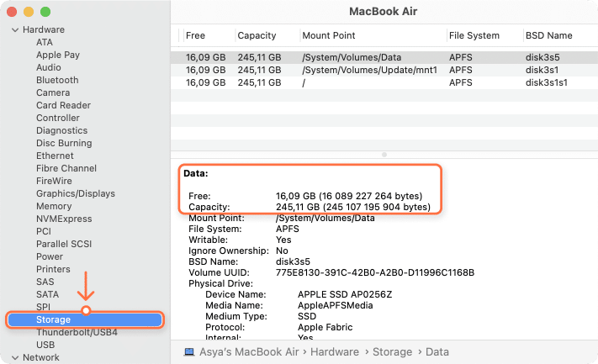The height and width of the screenshot is (364, 598).
Task: Click the SSD medium type value
Action: [x=307, y=316]
